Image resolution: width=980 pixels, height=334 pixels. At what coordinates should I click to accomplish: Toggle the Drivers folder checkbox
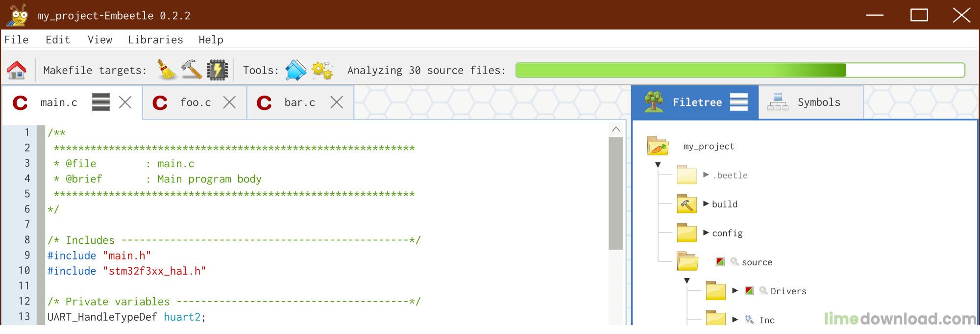coord(749,290)
